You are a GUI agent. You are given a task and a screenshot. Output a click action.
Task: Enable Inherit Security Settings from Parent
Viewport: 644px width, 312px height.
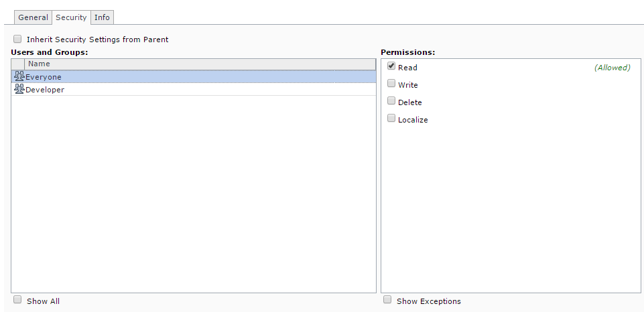17,40
